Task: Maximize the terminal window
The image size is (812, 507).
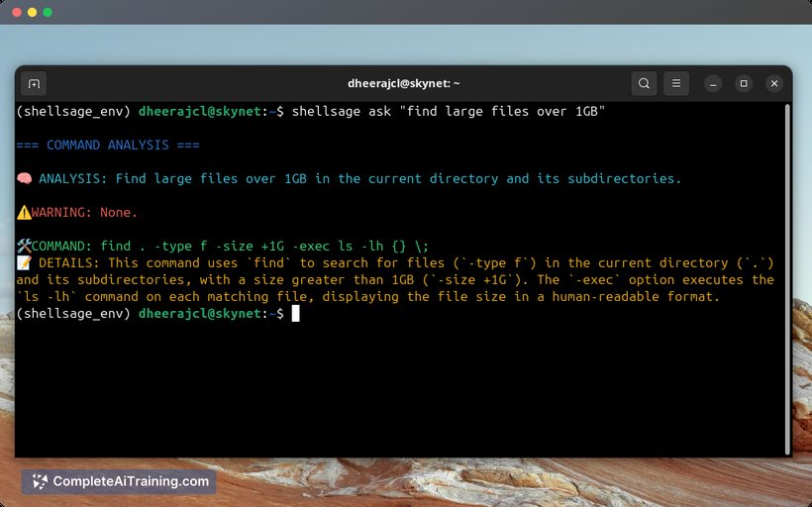Action: [x=744, y=83]
